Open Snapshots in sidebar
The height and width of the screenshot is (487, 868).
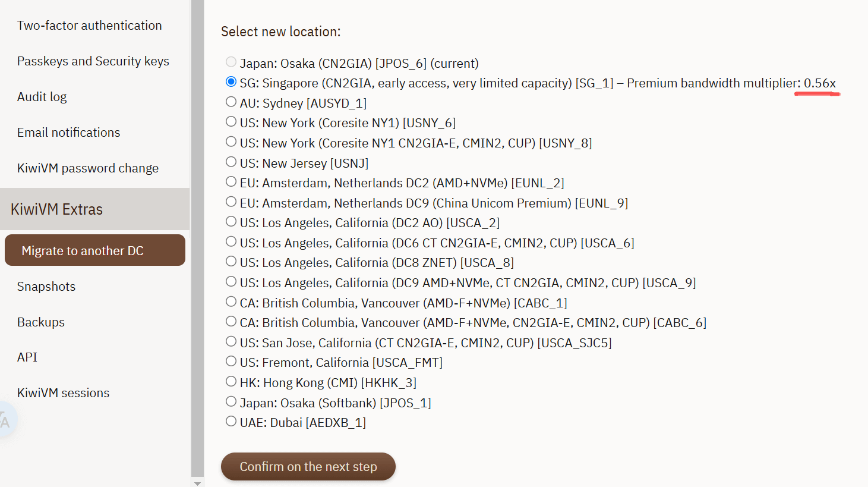click(46, 287)
